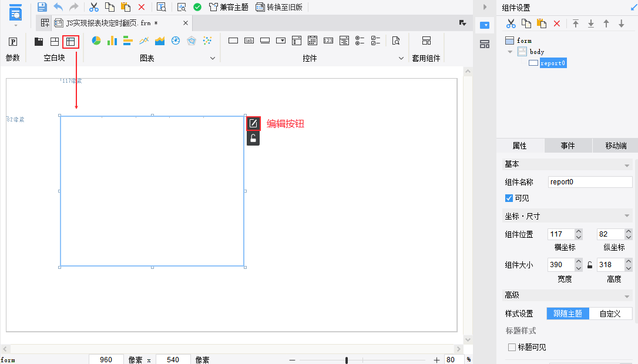Toggle the size ratio lock between 宽度 and 高度
The height and width of the screenshot is (364, 638).
(x=590, y=265)
